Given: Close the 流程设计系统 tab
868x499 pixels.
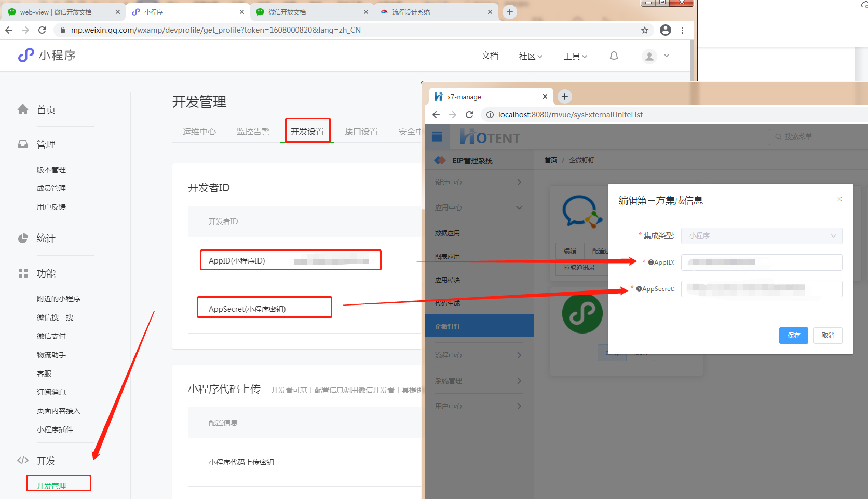Looking at the screenshot, I should (490, 12).
